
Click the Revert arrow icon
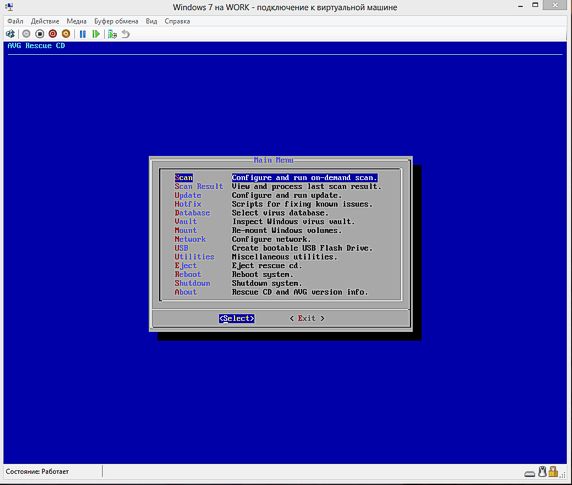[125, 34]
